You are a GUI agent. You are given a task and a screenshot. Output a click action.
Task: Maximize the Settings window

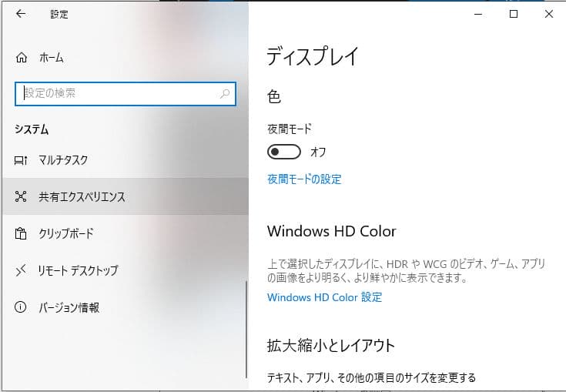[514, 14]
